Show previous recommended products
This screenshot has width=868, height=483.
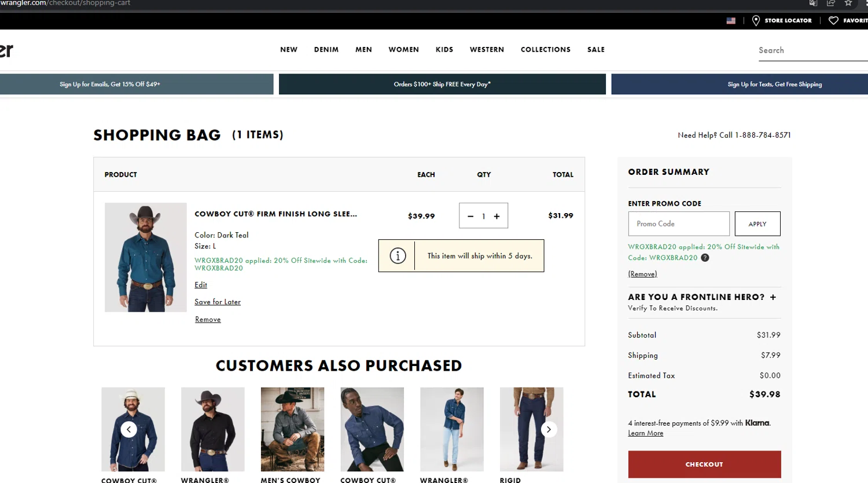pyautogui.click(x=128, y=429)
